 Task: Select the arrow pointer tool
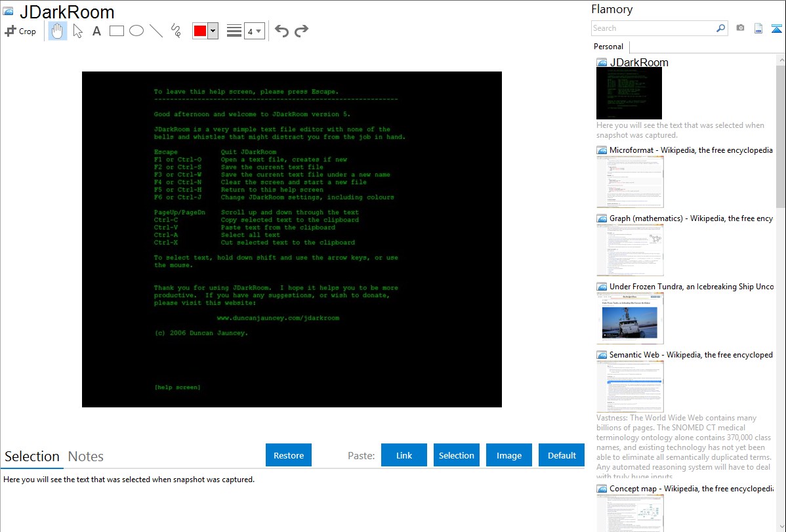(77, 31)
